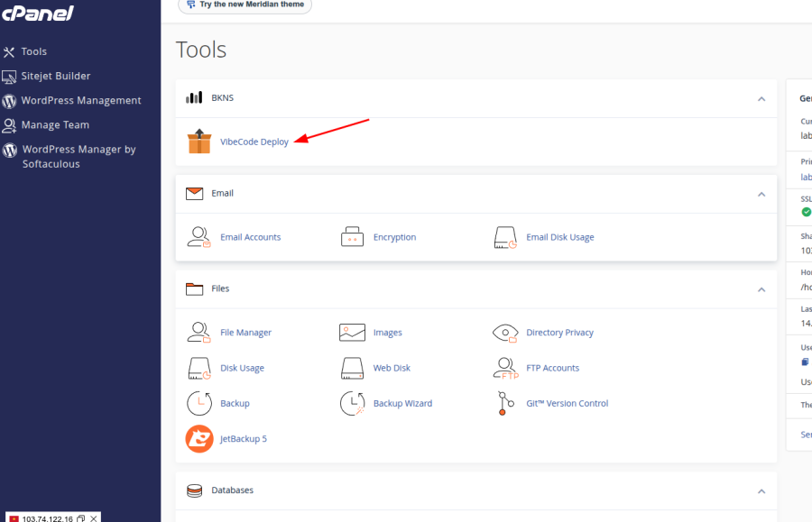Image resolution: width=812 pixels, height=522 pixels.
Task: Click the File Manager icon
Action: (198, 333)
